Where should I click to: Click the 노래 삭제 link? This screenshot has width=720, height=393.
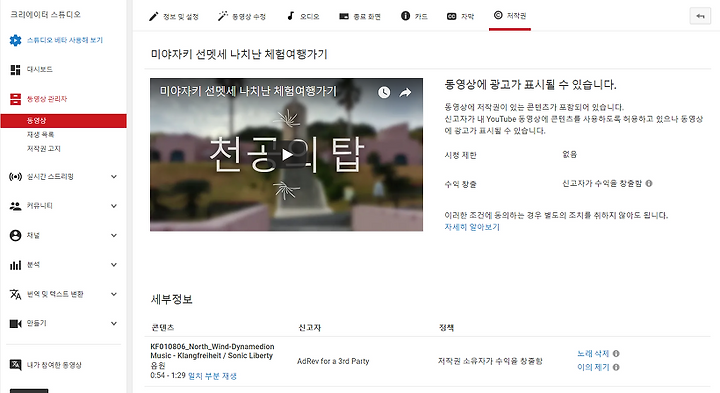click(x=593, y=354)
